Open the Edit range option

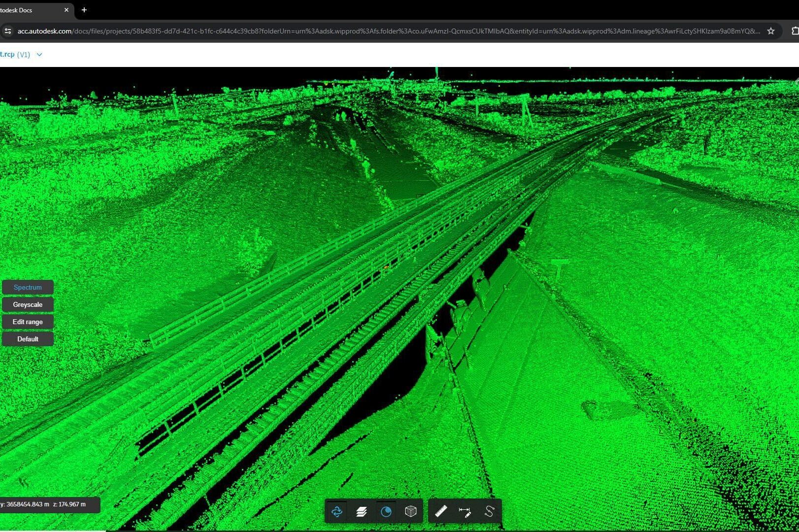(x=28, y=322)
